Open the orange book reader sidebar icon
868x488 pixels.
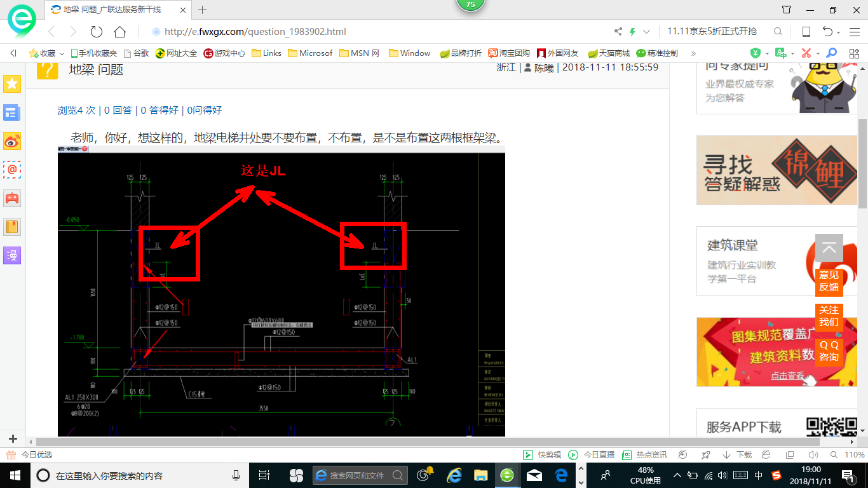12,227
